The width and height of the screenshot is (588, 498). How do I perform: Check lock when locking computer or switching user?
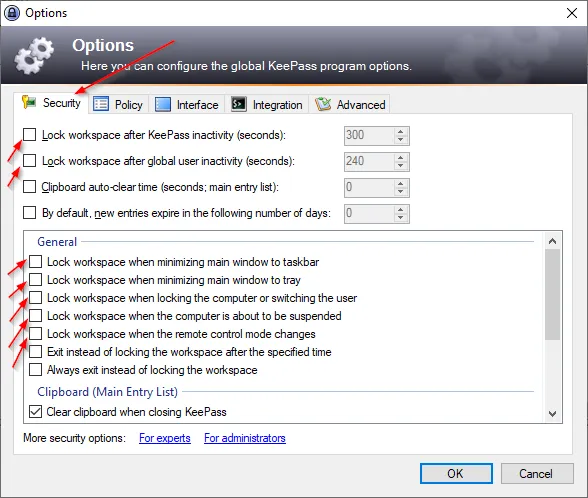pyautogui.click(x=36, y=297)
